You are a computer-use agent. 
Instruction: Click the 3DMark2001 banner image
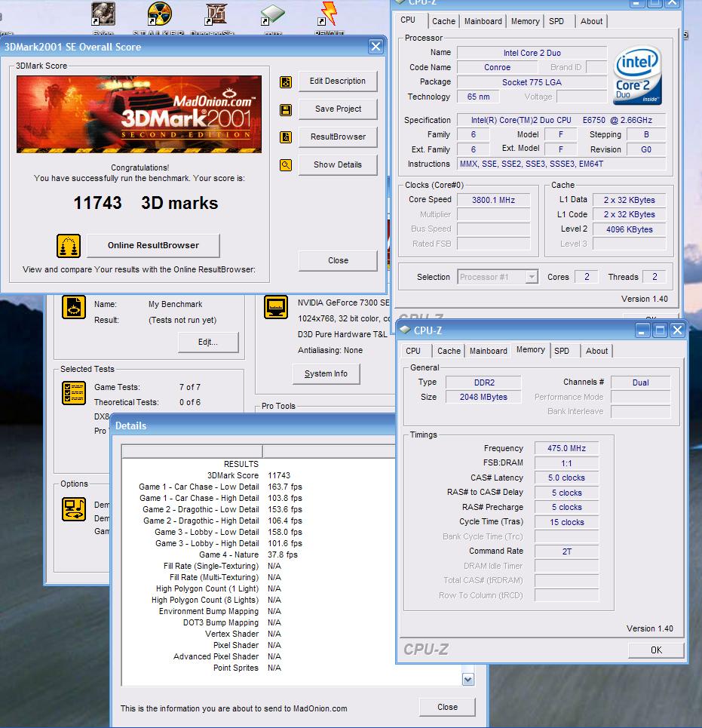pyautogui.click(x=139, y=114)
